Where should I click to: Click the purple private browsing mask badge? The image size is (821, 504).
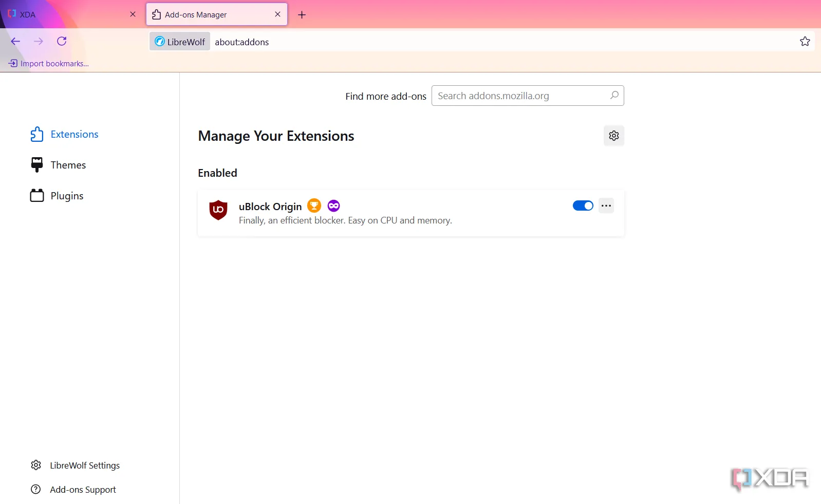coord(334,206)
